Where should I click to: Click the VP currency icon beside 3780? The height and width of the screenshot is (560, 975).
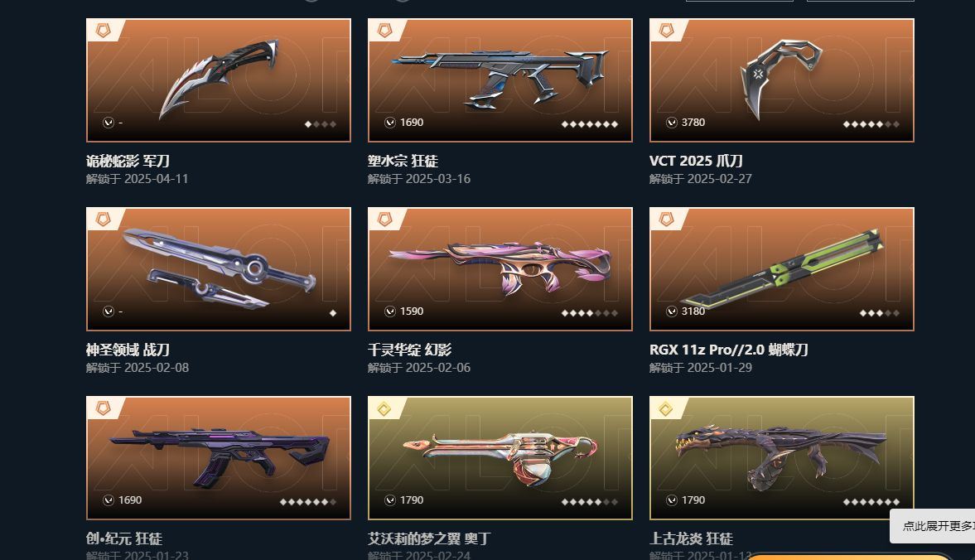[x=672, y=123]
